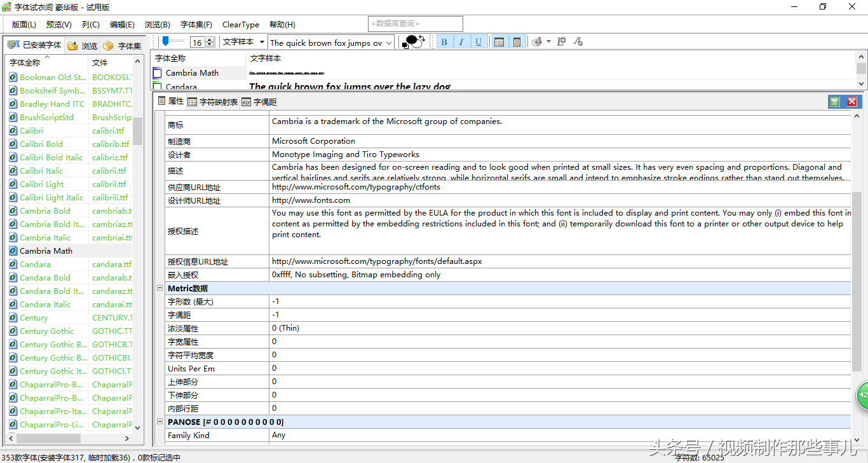Increase the font size with the up stepper
868x463 pixels.
pyautogui.click(x=209, y=39)
